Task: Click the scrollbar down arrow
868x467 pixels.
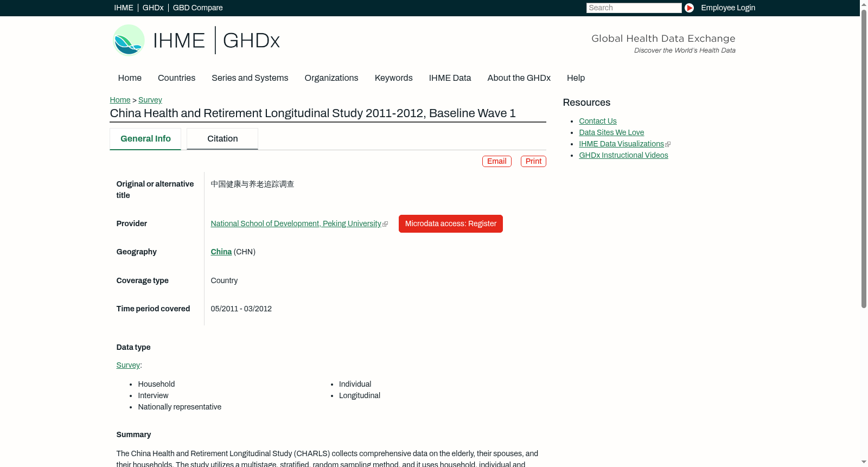Action: [x=864, y=463]
